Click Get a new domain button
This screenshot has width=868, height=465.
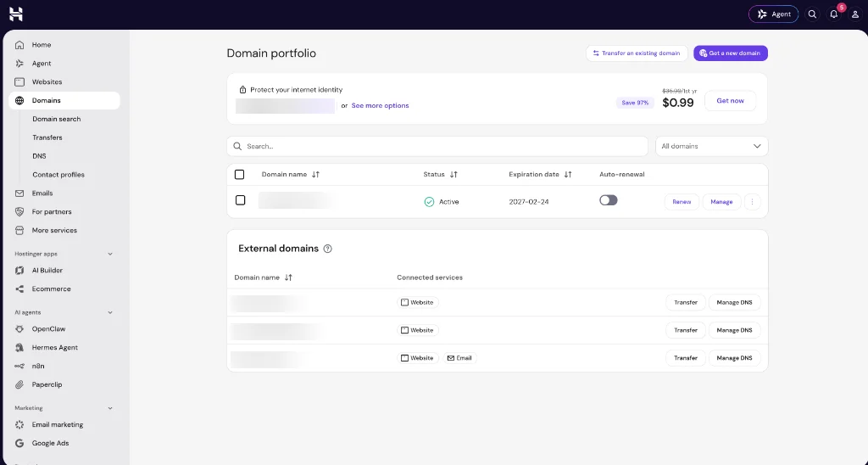click(x=730, y=53)
